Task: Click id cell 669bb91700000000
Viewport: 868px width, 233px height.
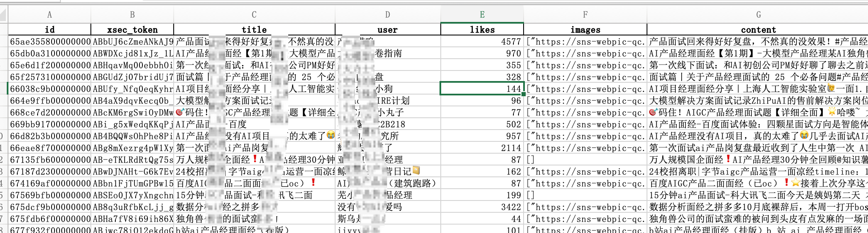Action: pyautogui.click(x=49, y=124)
